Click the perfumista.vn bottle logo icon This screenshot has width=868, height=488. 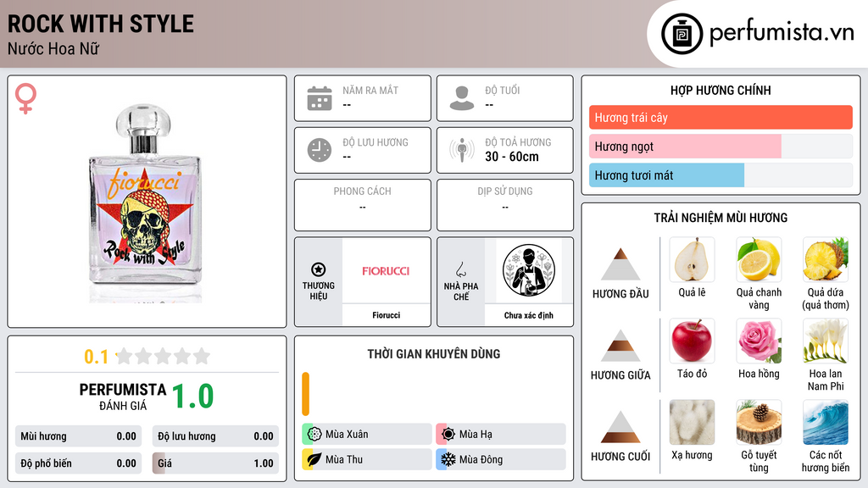coord(682,34)
